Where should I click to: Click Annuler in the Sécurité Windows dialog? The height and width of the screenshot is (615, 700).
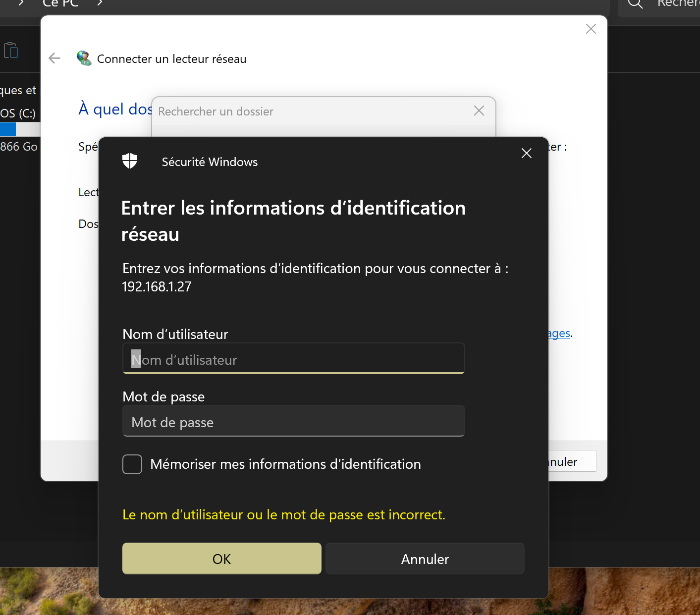point(425,559)
